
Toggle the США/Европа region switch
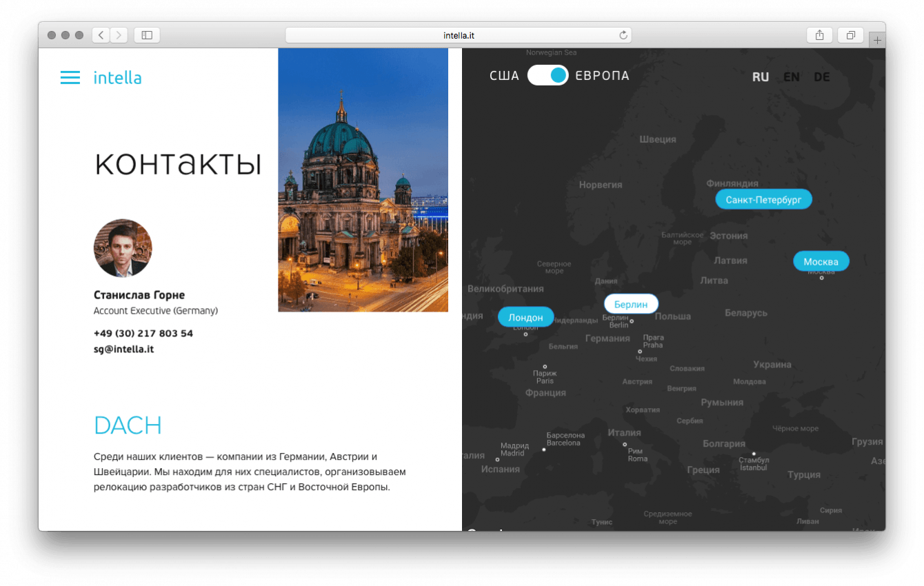point(548,76)
